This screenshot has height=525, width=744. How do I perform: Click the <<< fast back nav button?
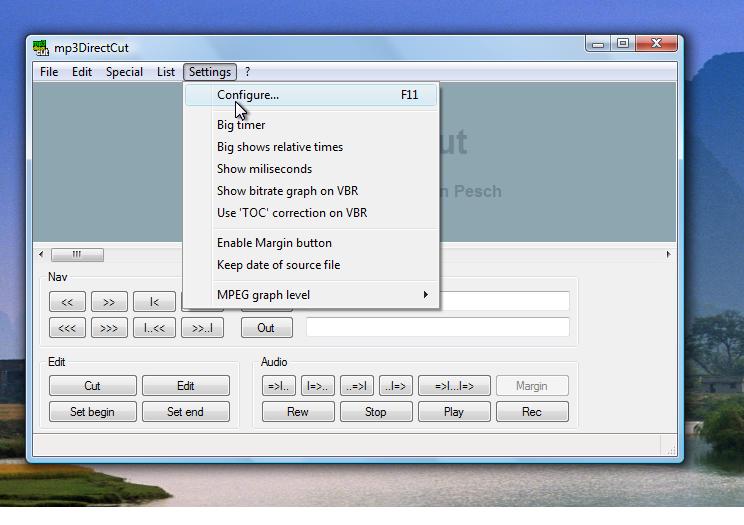point(67,328)
